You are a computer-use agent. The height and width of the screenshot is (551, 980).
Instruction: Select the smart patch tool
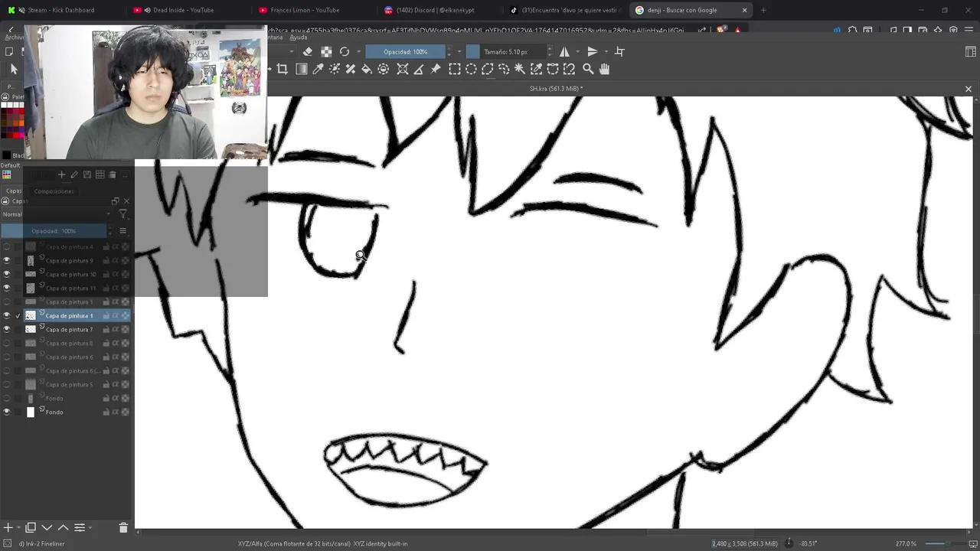(x=351, y=69)
